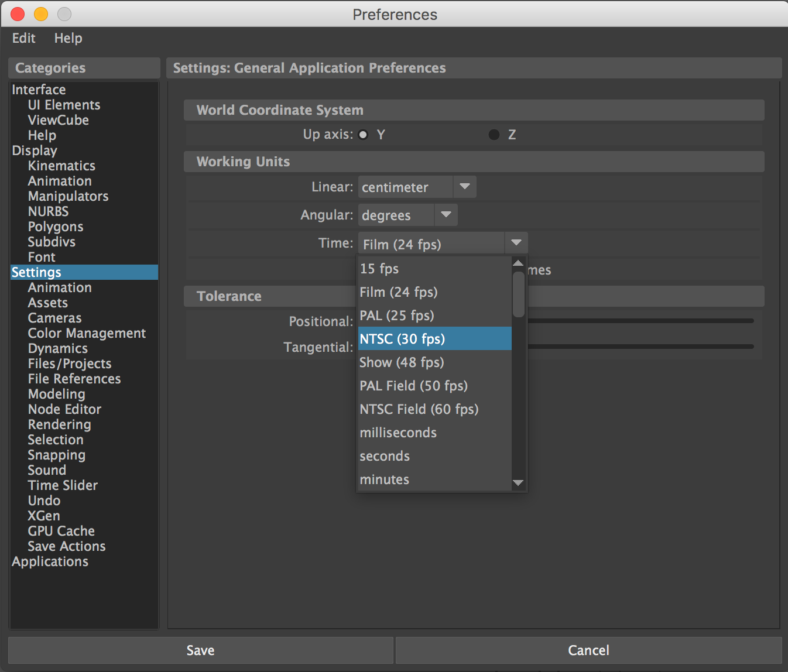Save the preferences
This screenshot has width=788, height=672.
[x=200, y=650]
